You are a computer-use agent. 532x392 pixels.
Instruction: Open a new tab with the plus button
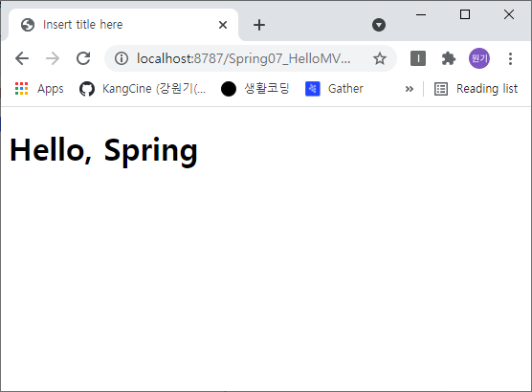point(259,25)
